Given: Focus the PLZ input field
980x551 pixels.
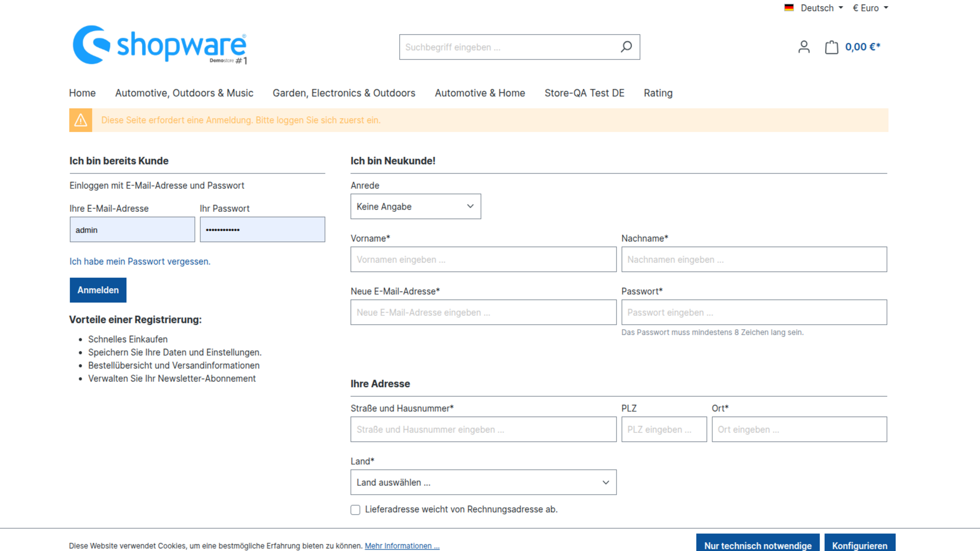Looking at the screenshot, I should coord(664,430).
